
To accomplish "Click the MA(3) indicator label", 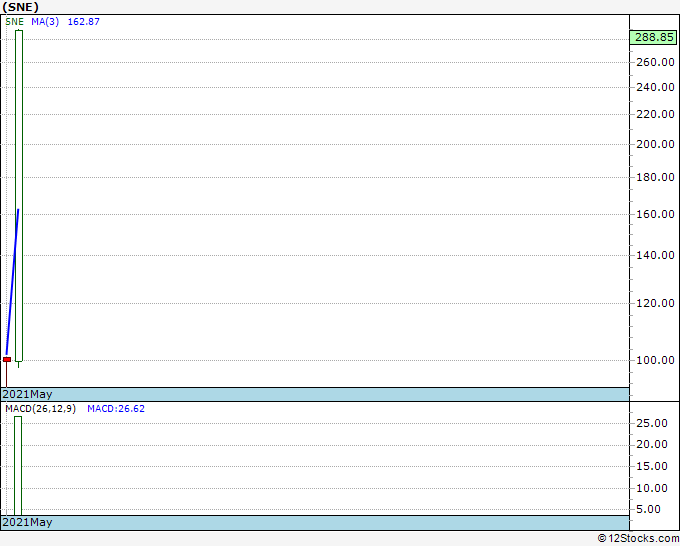I will pos(45,22).
